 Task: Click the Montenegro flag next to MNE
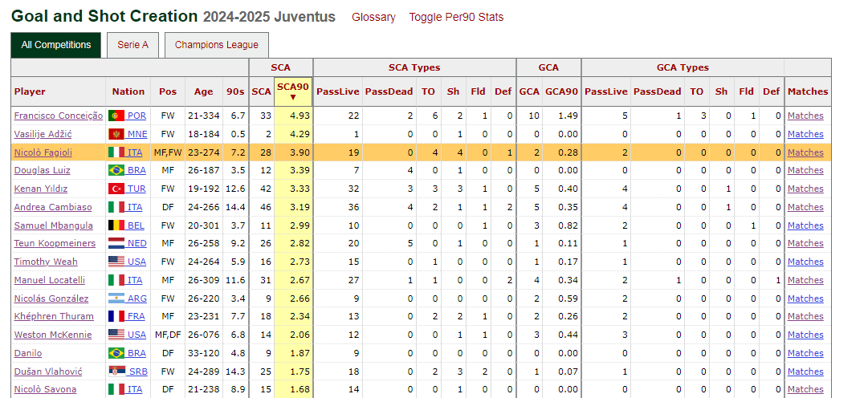coord(116,134)
